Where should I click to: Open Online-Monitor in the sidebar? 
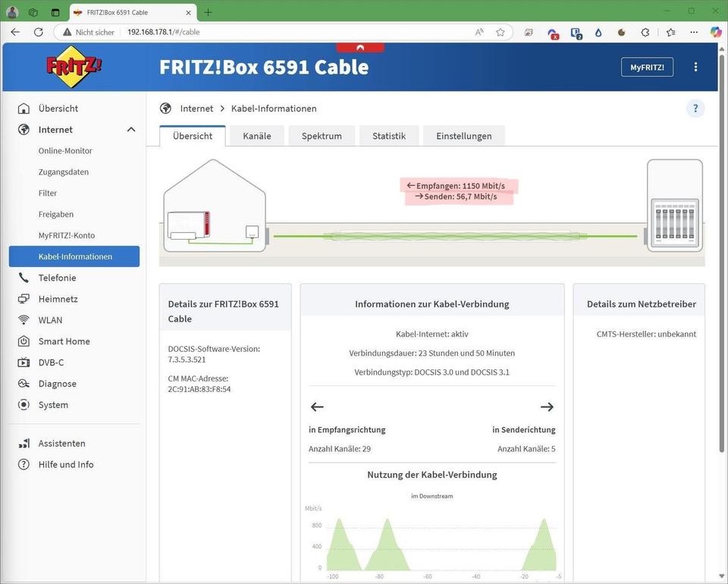65,151
